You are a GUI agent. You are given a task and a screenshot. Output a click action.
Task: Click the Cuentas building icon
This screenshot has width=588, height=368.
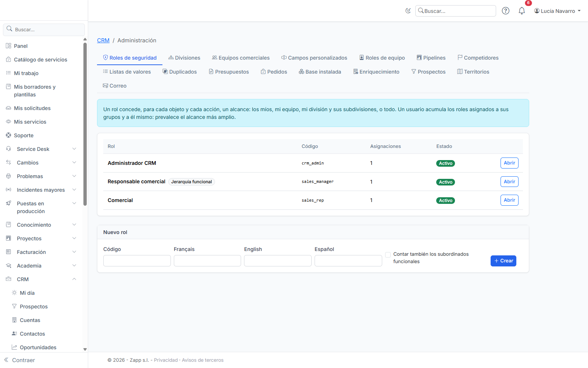coord(14,320)
